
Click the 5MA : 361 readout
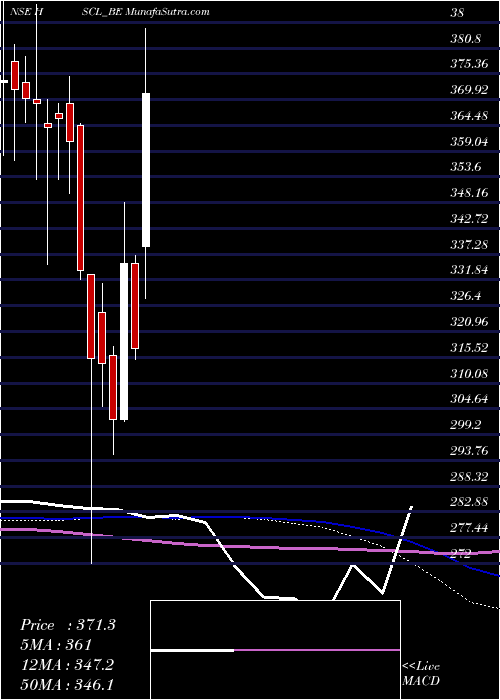click(x=56, y=645)
